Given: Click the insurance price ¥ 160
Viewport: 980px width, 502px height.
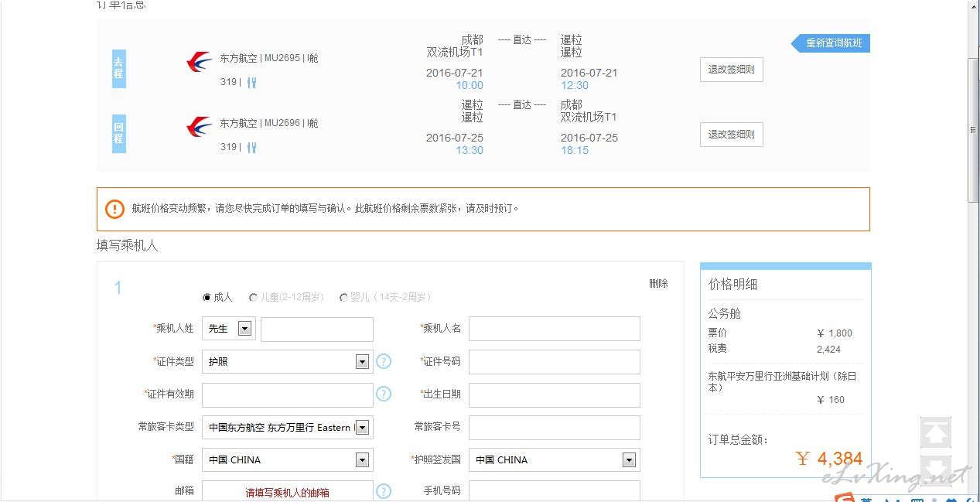Looking at the screenshot, I should (x=831, y=400).
